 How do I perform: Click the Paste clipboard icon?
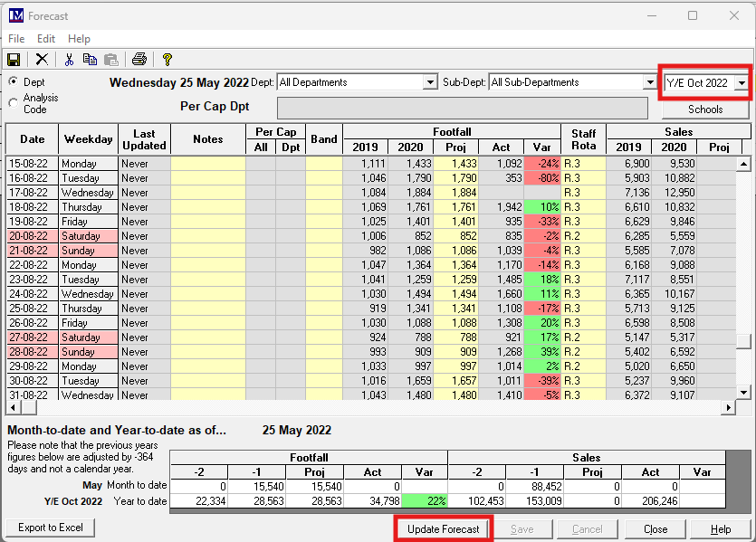point(110,60)
